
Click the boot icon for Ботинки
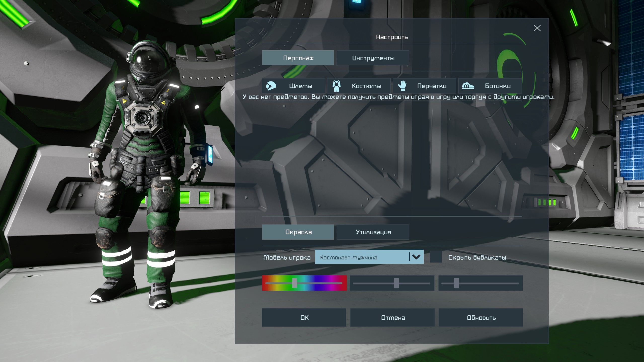(x=468, y=86)
